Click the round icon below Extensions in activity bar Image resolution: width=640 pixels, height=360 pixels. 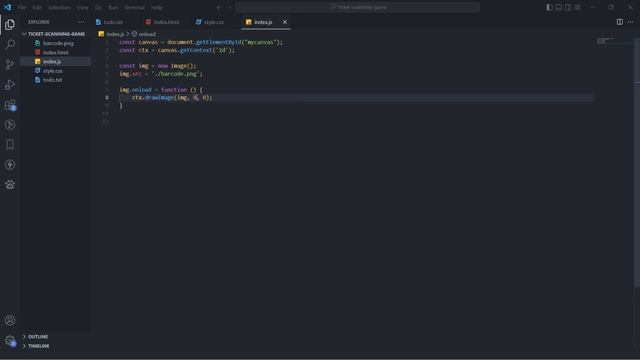(x=10, y=124)
